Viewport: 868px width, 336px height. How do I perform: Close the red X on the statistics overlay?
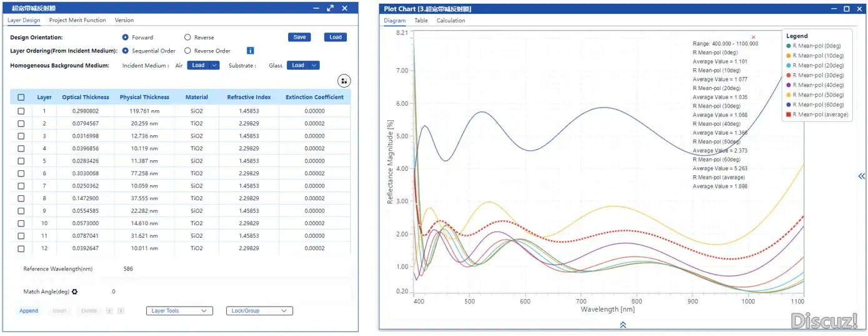pos(753,38)
